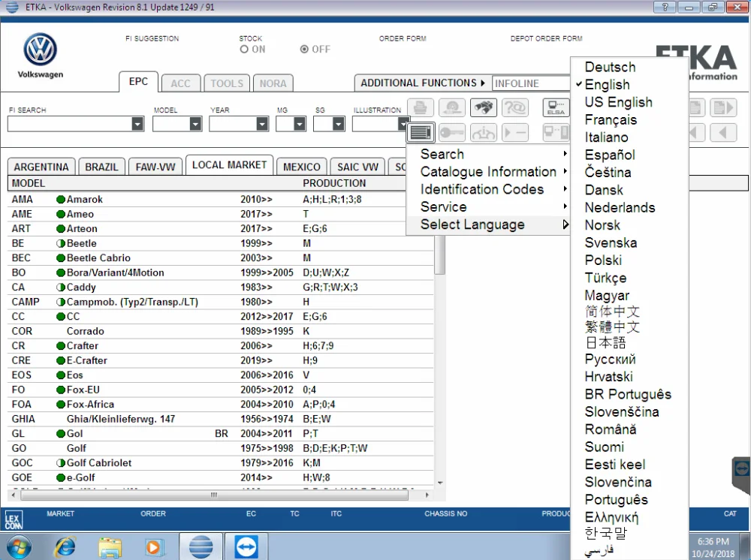Select the Crafter model row
The image size is (751, 560).
[220, 345]
